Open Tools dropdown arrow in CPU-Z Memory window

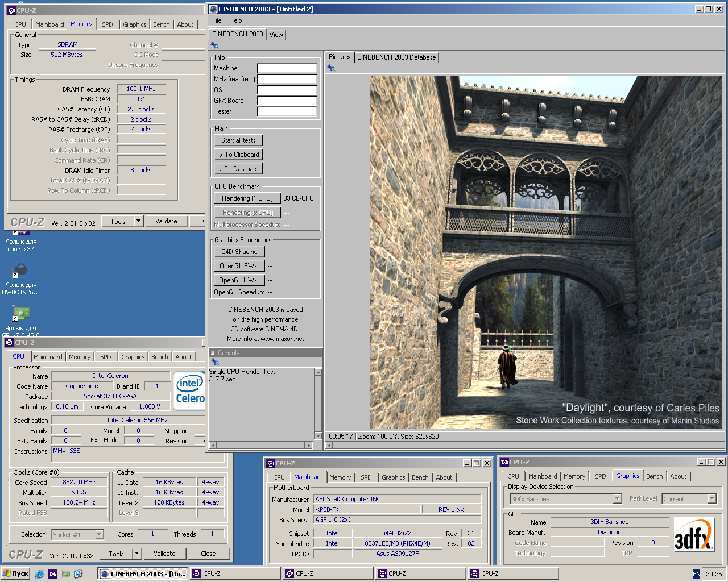pos(138,221)
